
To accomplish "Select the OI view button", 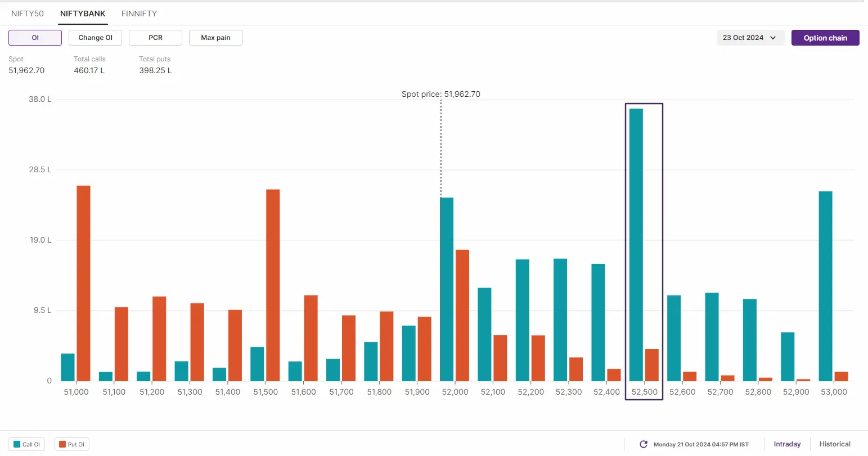I will (35, 38).
